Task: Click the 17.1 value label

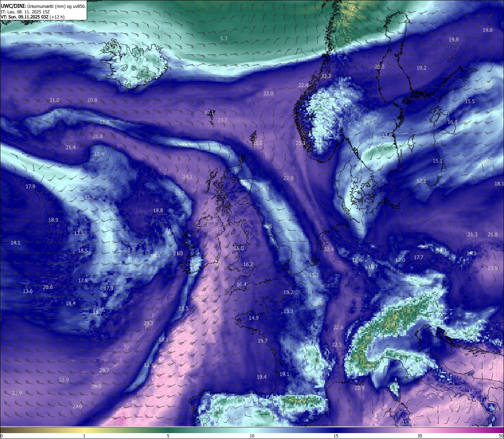Action: click(209, 112)
